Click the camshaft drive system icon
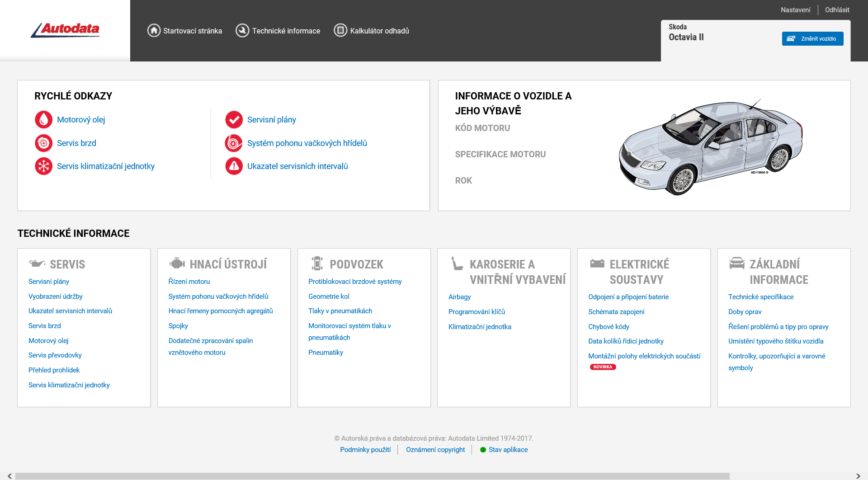 point(234,143)
